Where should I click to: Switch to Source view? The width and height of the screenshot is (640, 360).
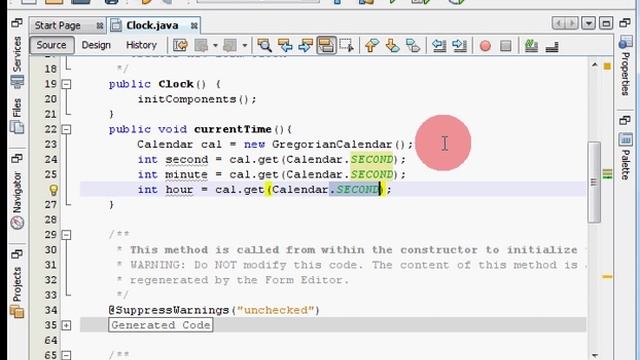(51, 45)
